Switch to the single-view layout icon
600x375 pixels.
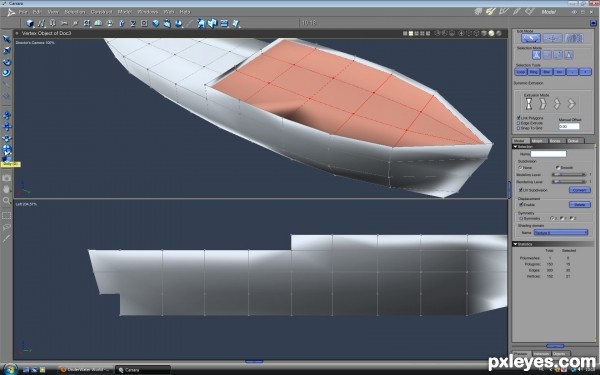405,34
